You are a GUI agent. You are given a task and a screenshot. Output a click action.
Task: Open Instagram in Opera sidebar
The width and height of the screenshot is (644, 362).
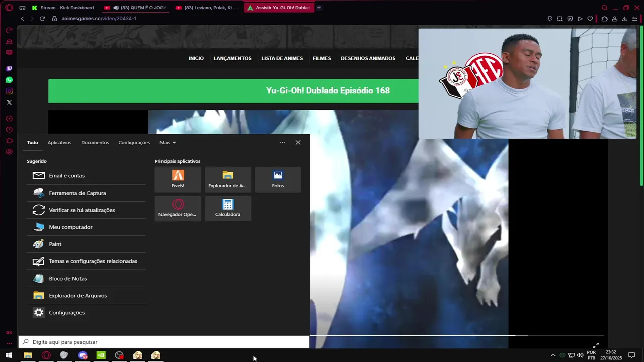pyautogui.click(x=9, y=91)
